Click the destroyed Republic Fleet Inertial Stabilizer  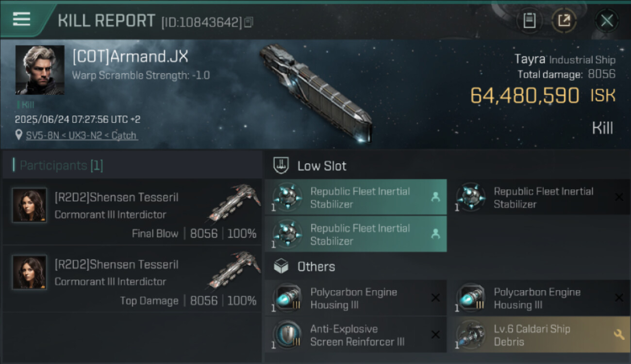[x=543, y=198]
